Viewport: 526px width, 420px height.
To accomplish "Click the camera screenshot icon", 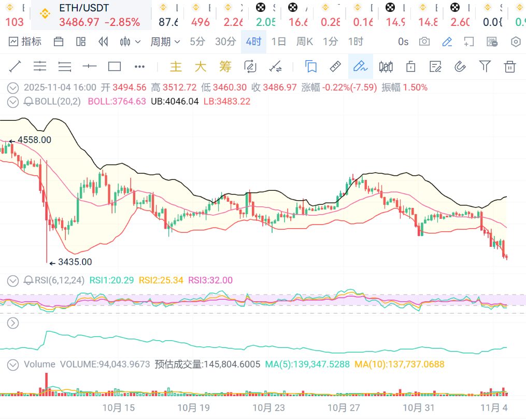I will (424, 41).
